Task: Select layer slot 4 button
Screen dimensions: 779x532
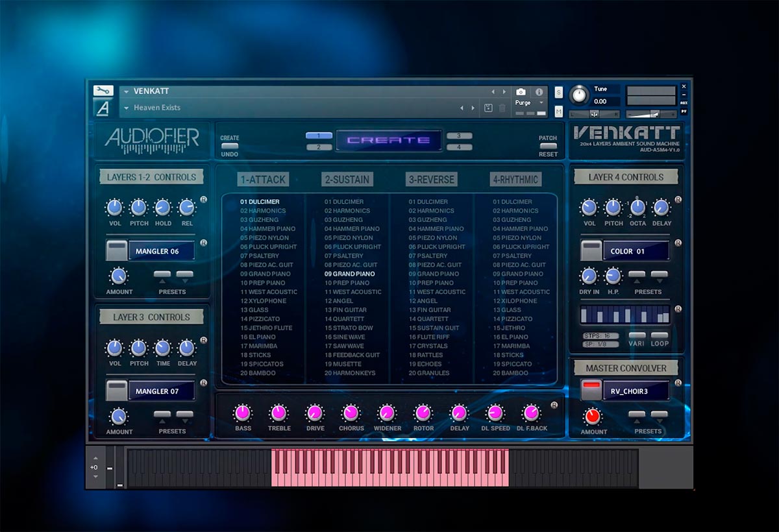Action: click(x=459, y=147)
